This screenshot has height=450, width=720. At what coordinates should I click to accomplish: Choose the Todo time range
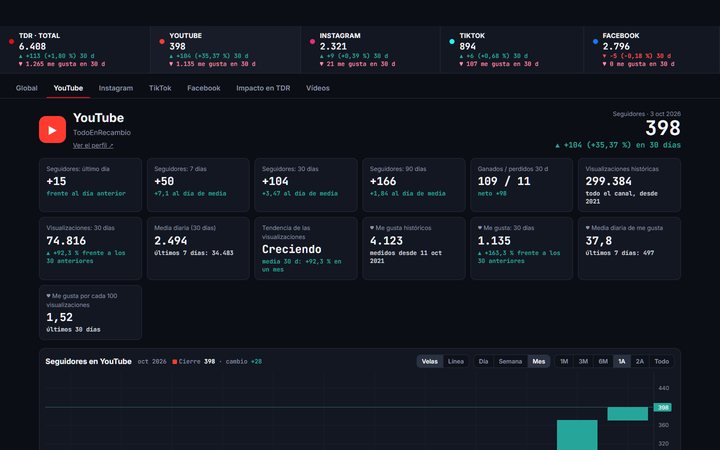pos(661,361)
